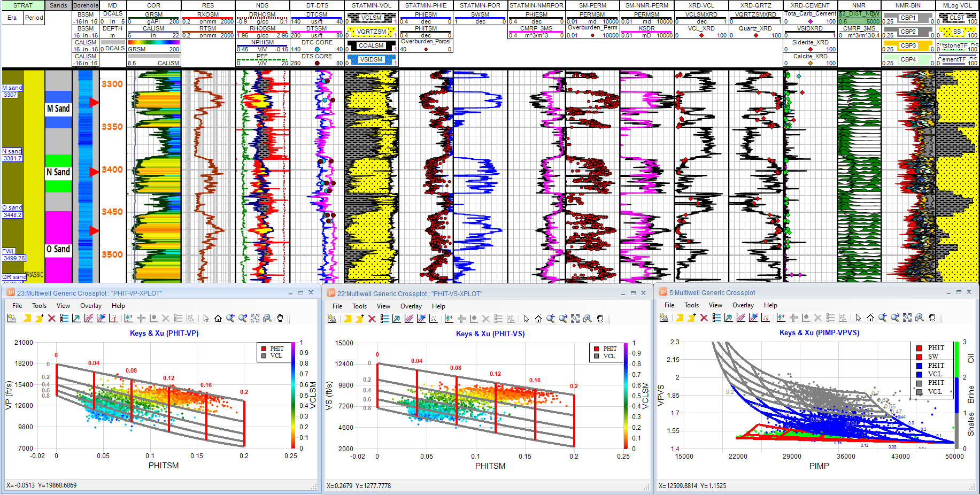Click the red X delete icon in the PHIT-VS toolbar
980x495 pixels.
click(x=371, y=319)
